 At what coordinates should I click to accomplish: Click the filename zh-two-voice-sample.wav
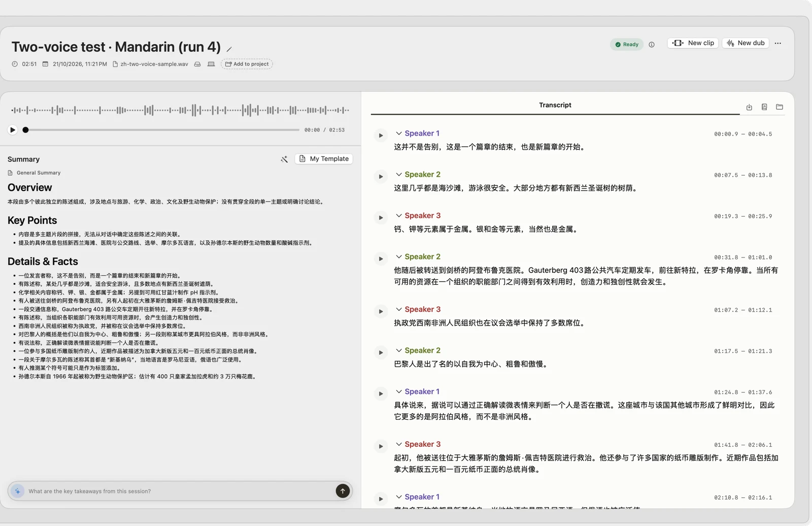pos(154,64)
